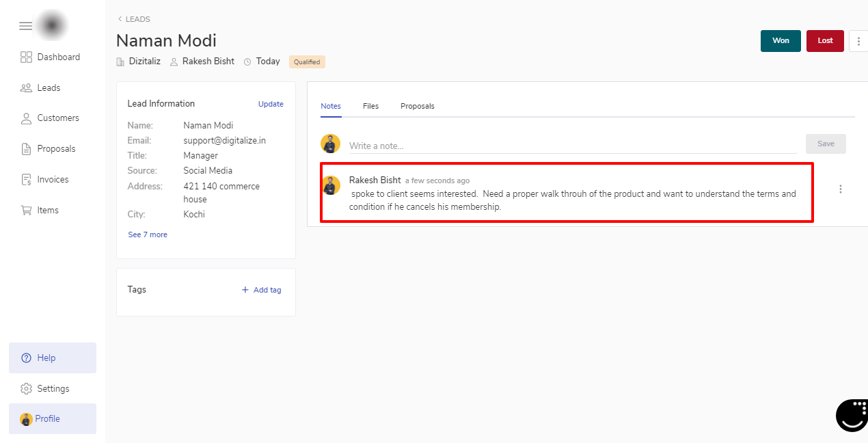Mark the lead as Lost

825,41
